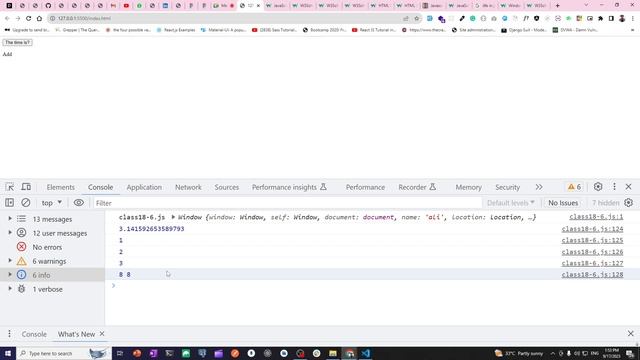640x360 pixels.
Task: Open Visual Studio Code from taskbar
Action: (366, 353)
